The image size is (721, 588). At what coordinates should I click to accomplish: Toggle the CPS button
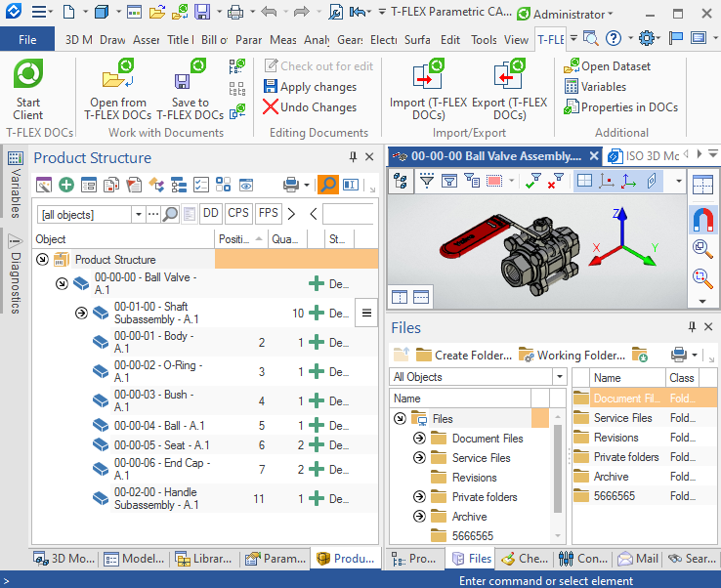pyautogui.click(x=238, y=213)
